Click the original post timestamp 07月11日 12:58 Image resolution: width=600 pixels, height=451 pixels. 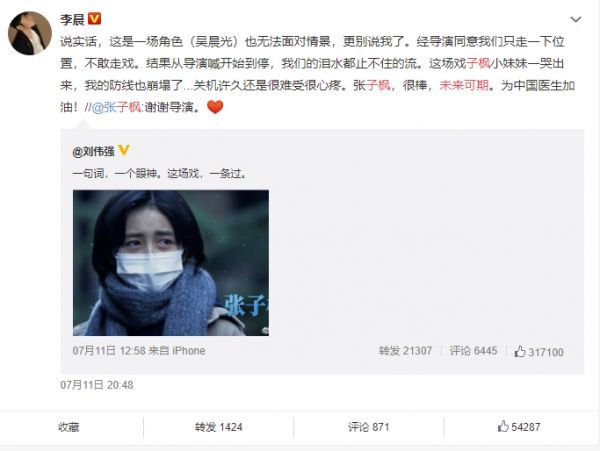click(109, 351)
